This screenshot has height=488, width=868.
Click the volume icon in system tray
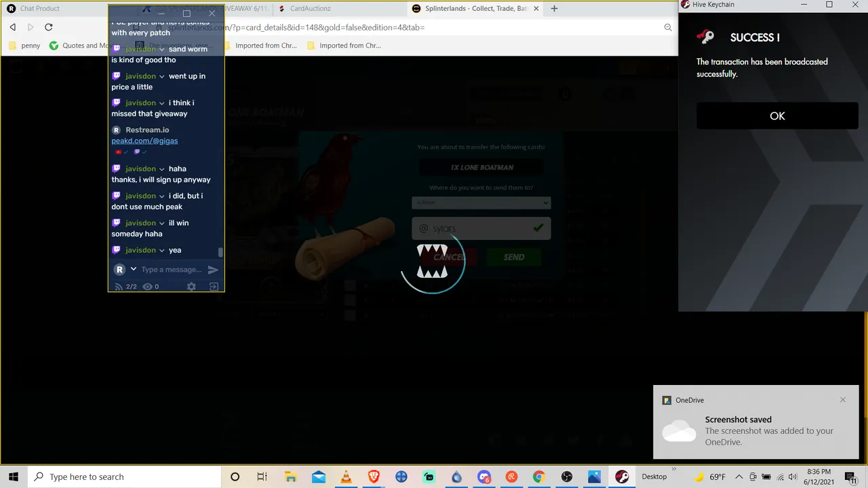tap(793, 477)
